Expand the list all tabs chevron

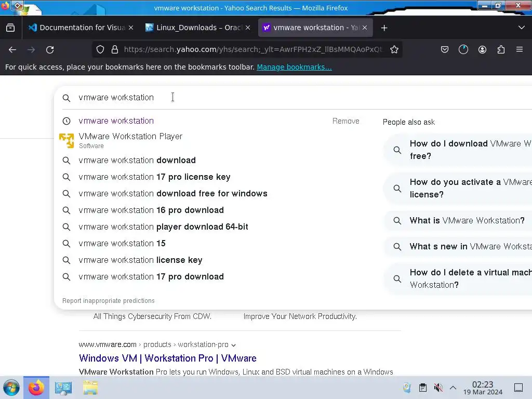[x=522, y=28]
